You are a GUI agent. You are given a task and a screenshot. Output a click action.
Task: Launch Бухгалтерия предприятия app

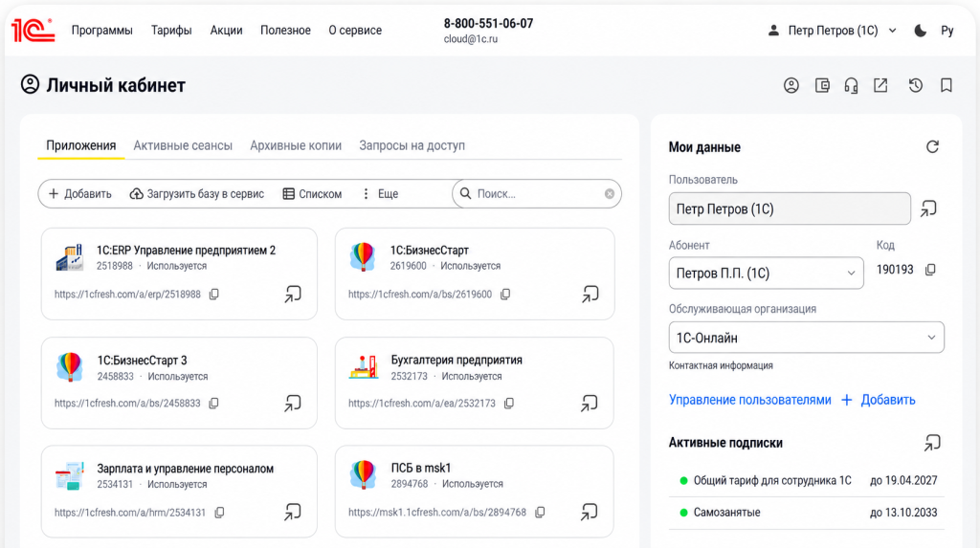590,404
